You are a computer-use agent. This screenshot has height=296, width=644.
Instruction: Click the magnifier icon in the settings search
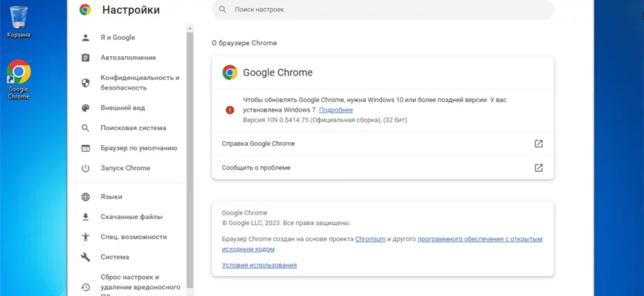click(223, 9)
